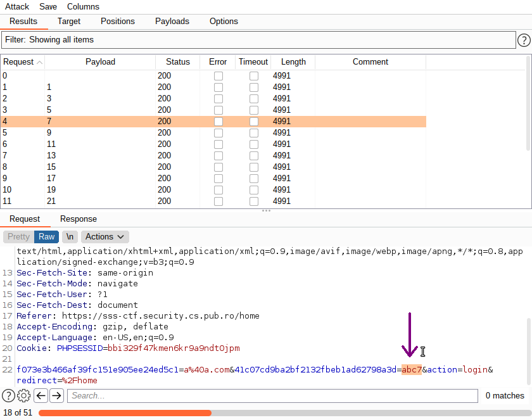This screenshot has width=532, height=420.
Task: Select request 0 baseline row
Action: 213,75
